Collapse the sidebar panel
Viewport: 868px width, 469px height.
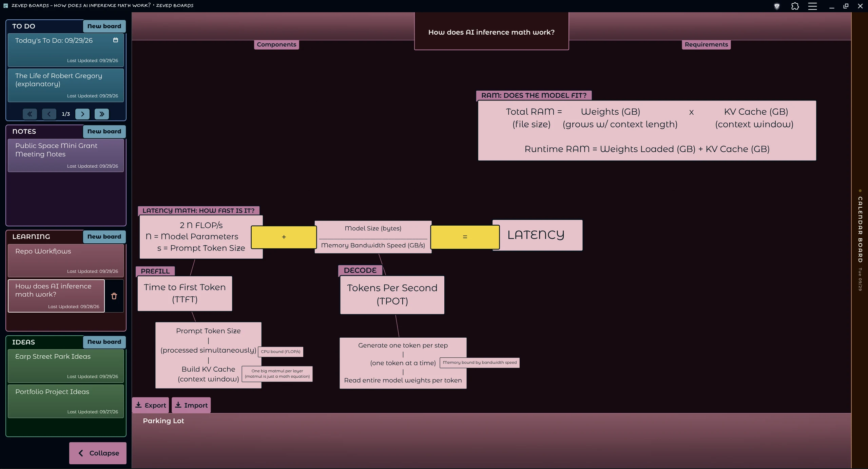98,453
